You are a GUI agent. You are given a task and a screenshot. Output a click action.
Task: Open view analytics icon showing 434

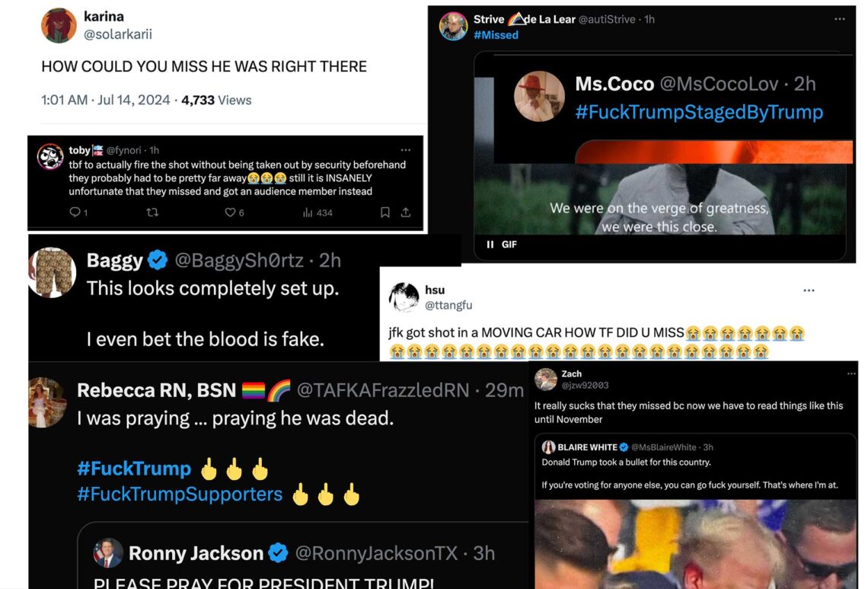[x=308, y=213]
